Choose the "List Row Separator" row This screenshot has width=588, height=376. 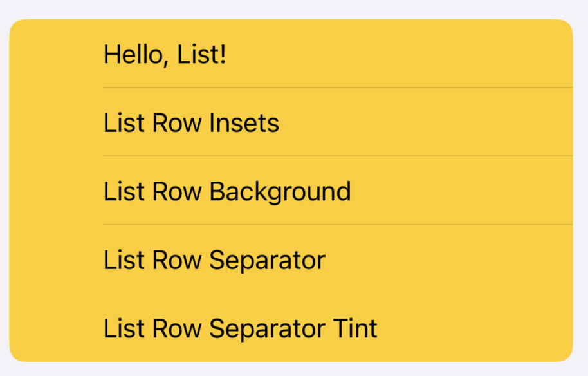(x=291, y=260)
